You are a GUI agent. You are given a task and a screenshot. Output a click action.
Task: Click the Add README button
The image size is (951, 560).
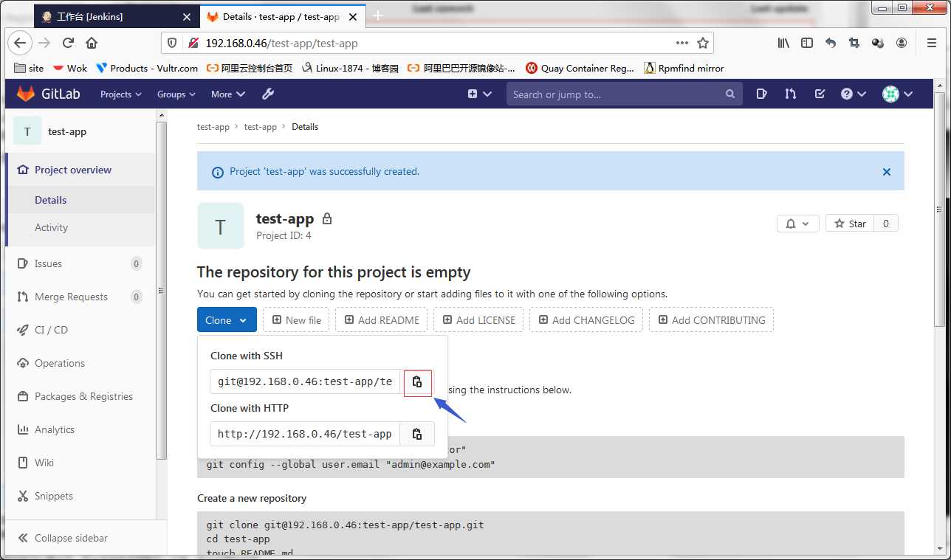[x=381, y=320]
